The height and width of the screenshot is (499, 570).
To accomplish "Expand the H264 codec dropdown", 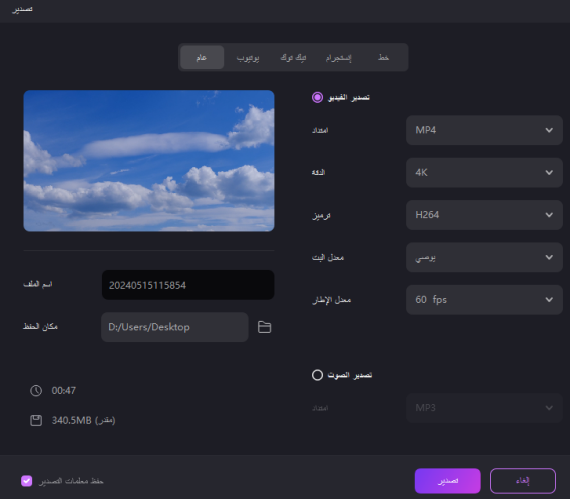I will point(484,215).
